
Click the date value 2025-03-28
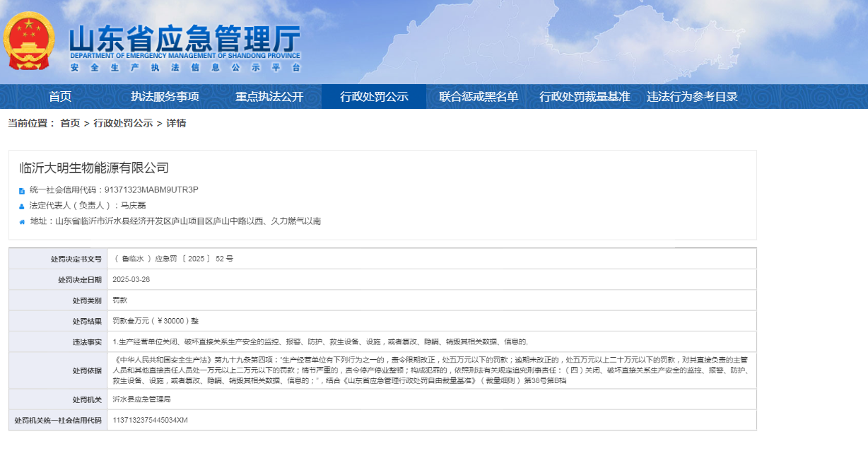(x=131, y=279)
